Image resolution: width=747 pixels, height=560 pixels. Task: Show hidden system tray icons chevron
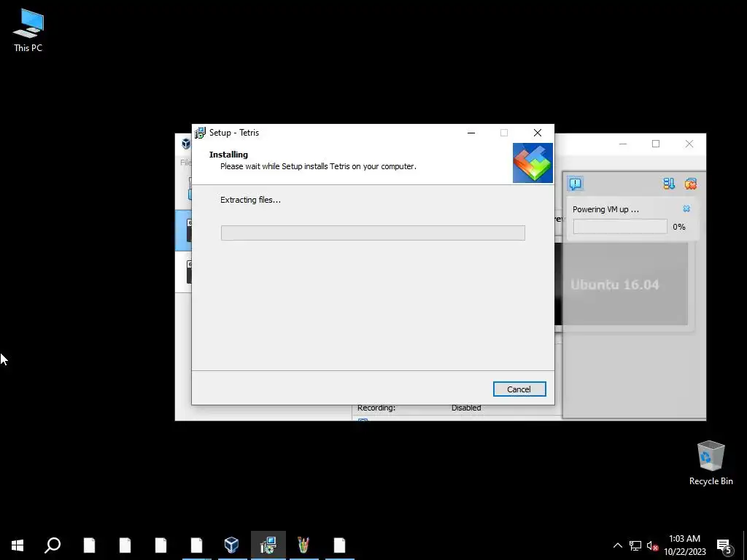[617, 545]
